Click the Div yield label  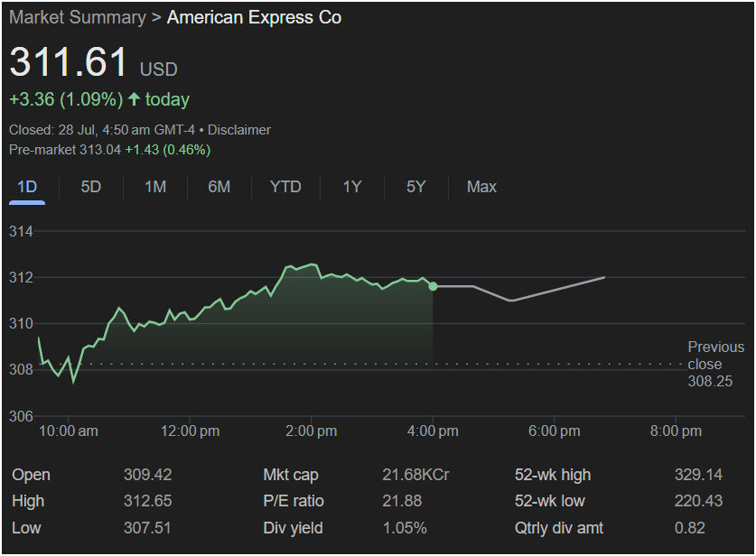pyautogui.click(x=294, y=528)
